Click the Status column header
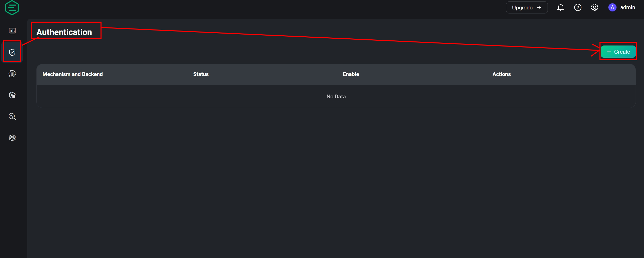This screenshot has height=258, width=644. (x=201, y=74)
